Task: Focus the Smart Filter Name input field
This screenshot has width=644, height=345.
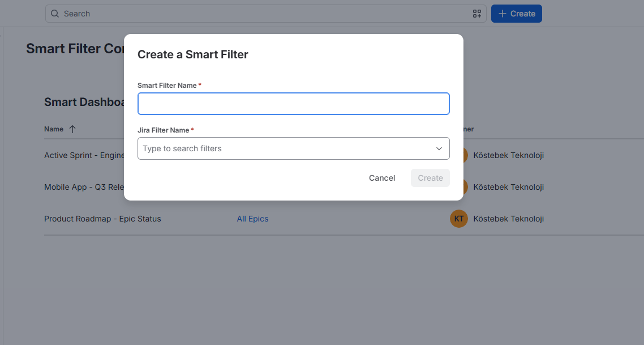Action: pyautogui.click(x=294, y=104)
